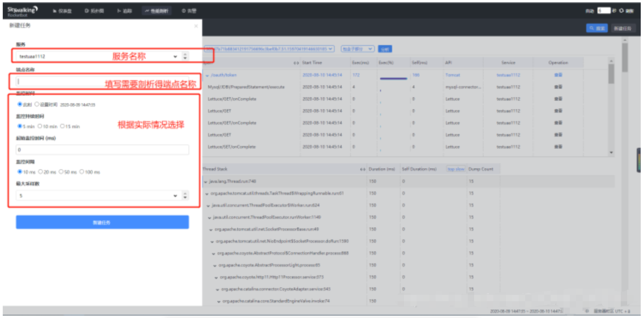Open the 仪表盘 dashboard tab
Screen dimensions: 644x318
click(62, 11)
